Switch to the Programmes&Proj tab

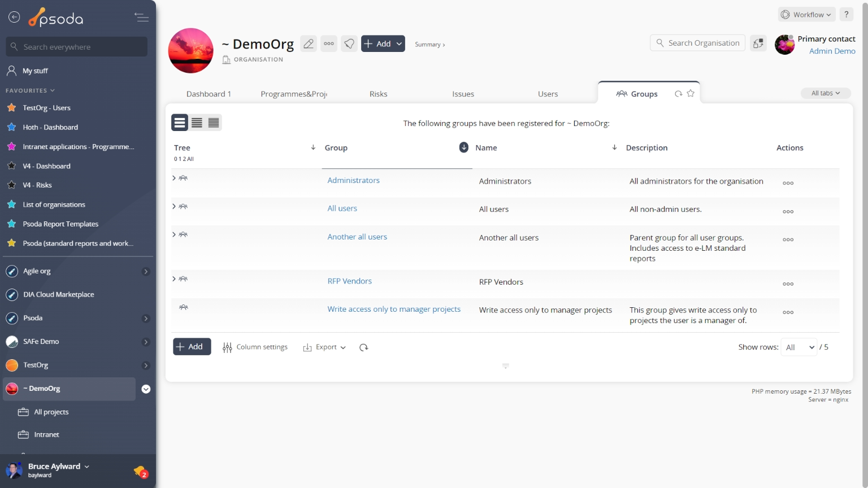[294, 94]
